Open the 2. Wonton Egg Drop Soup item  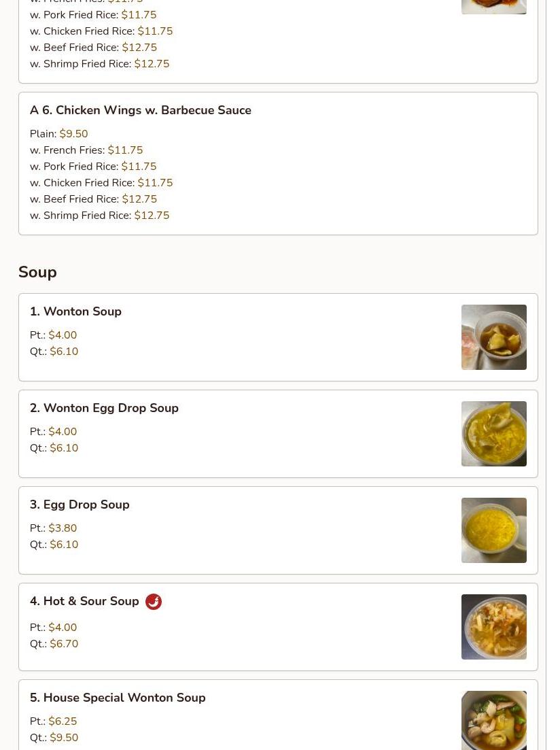coord(104,408)
